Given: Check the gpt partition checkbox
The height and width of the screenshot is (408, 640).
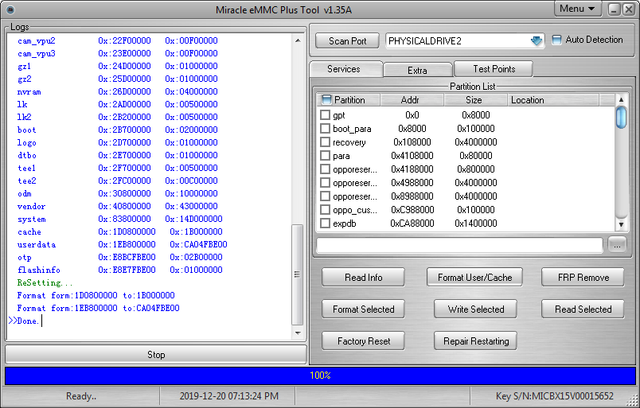Looking at the screenshot, I should [325, 115].
